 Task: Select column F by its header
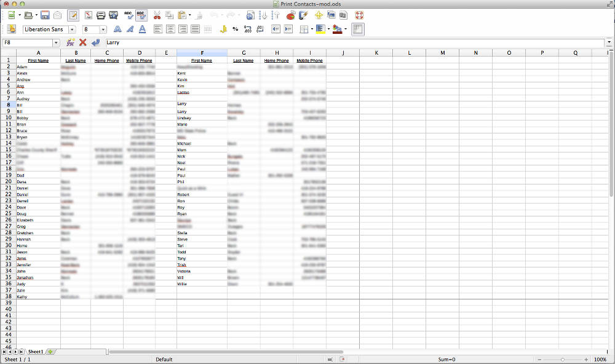pyautogui.click(x=202, y=53)
